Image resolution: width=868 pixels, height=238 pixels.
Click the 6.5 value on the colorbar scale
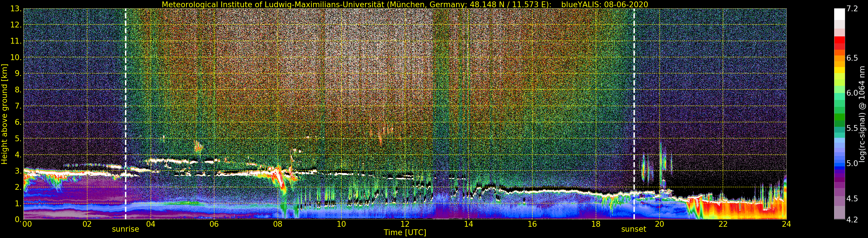852,58
